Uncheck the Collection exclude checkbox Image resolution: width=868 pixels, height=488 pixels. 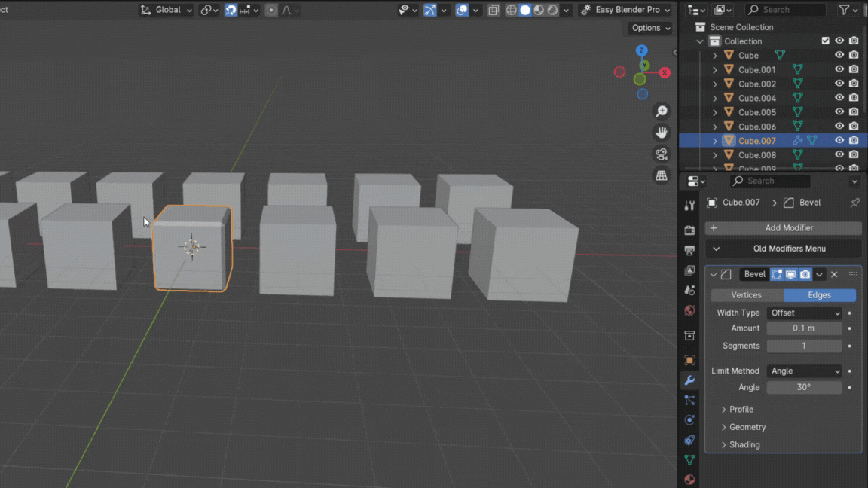[x=826, y=41]
